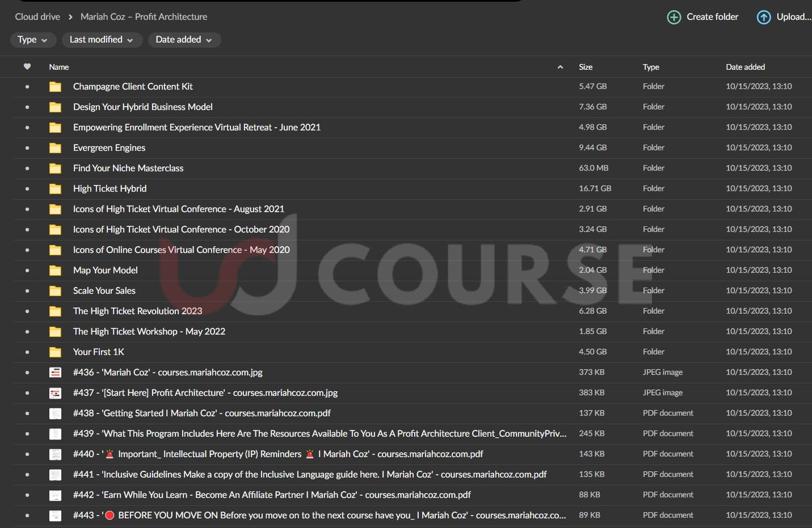This screenshot has width=812, height=528.
Task: Click the Name column sort arrow
Action: 560,67
